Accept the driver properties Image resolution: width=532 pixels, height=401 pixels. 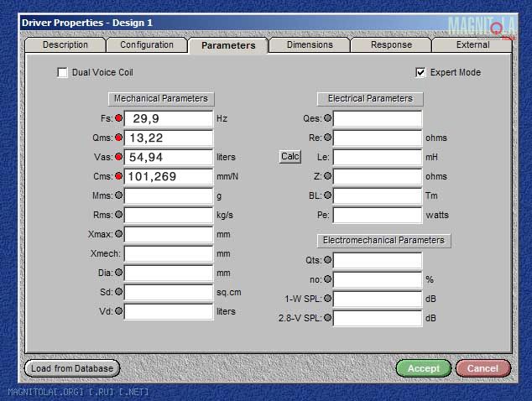[423, 368]
